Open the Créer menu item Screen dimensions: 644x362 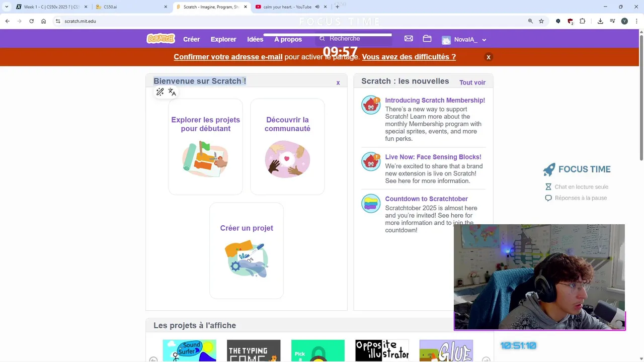[x=191, y=39]
